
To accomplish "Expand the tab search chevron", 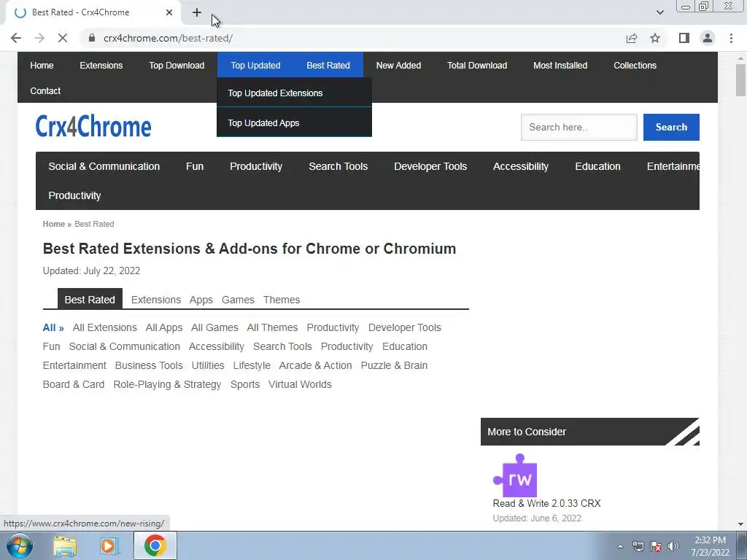I will tap(659, 12).
